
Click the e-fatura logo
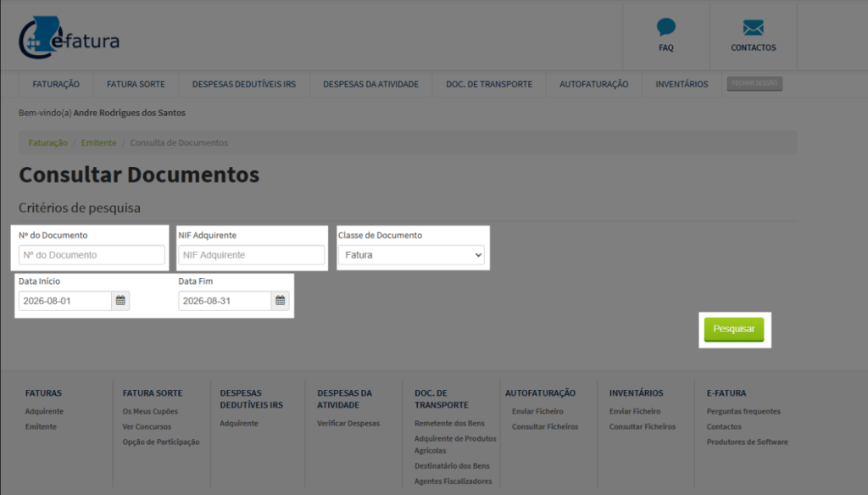[70, 37]
